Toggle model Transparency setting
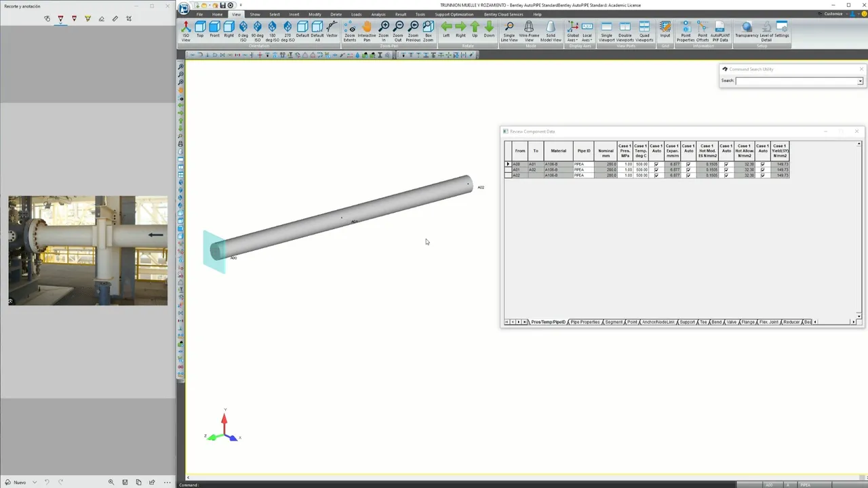 747,31
